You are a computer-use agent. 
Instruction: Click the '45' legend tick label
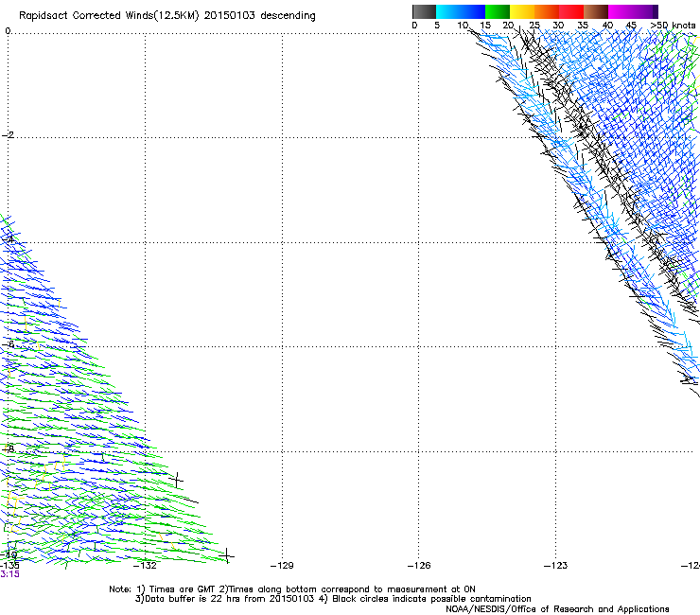click(x=631, y=26)
